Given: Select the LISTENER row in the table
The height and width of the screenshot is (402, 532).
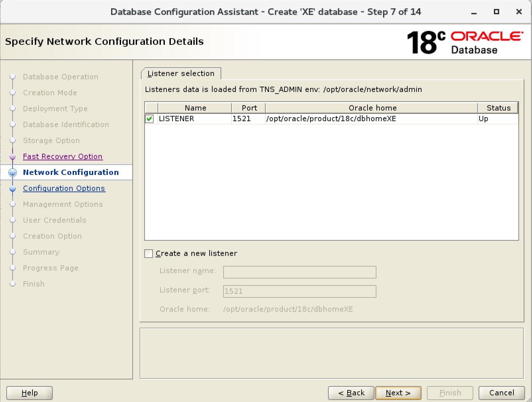Looking at the screenshot, I should [x=299, y=119].
